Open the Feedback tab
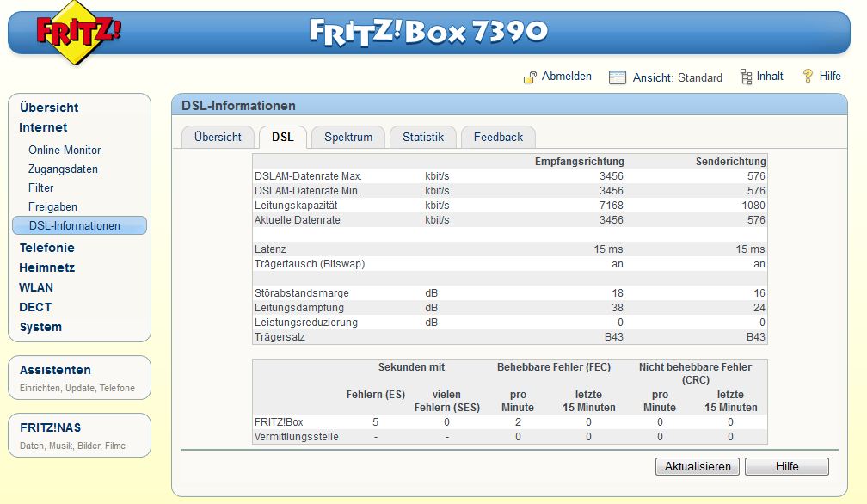 [x=498, y=137]
